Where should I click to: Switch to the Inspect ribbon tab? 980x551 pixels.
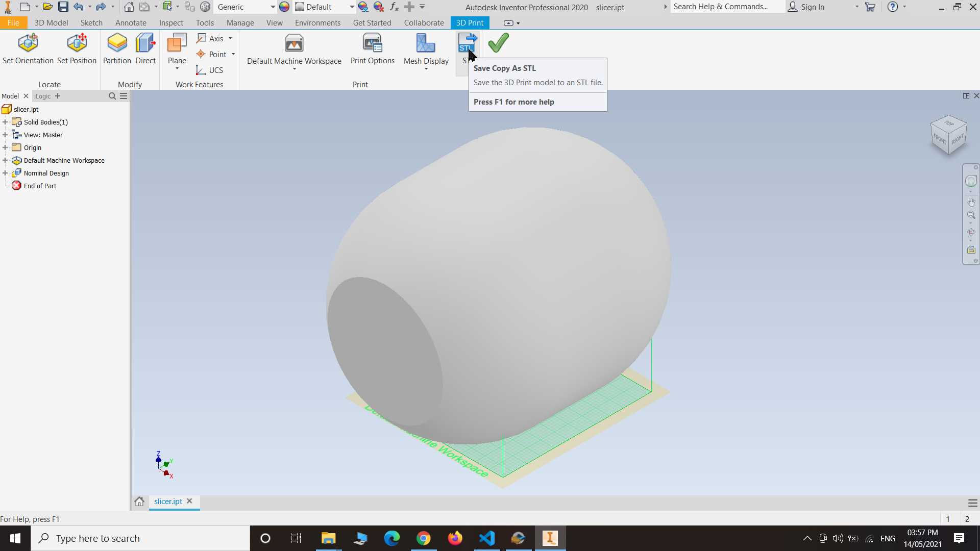171,23
